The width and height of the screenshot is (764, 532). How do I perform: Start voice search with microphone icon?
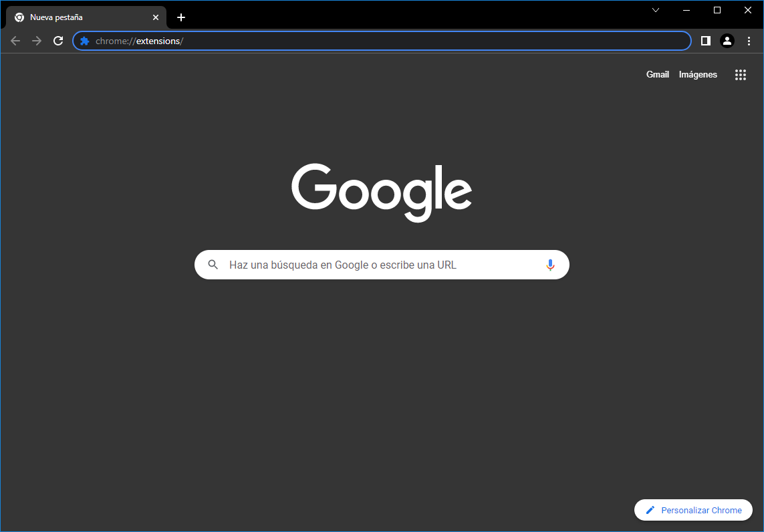[550, 265]
